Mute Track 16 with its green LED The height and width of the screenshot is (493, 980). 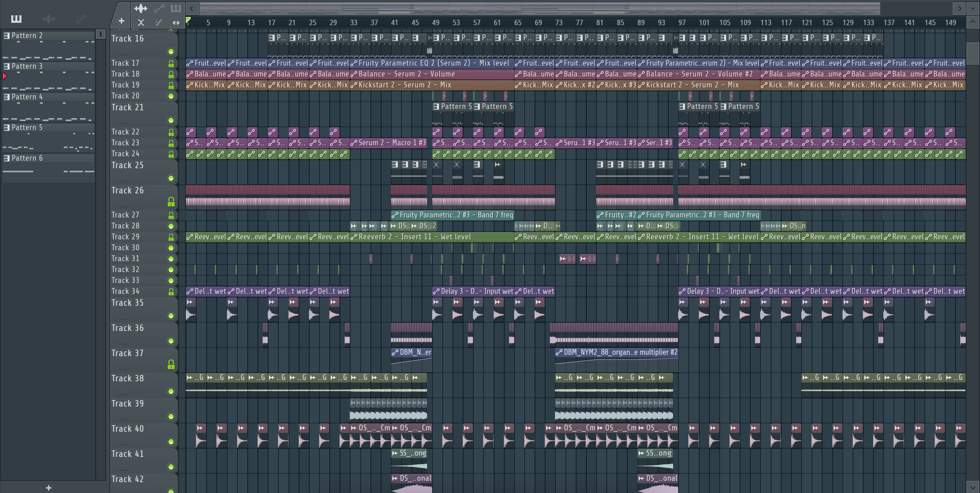point(171,51)
